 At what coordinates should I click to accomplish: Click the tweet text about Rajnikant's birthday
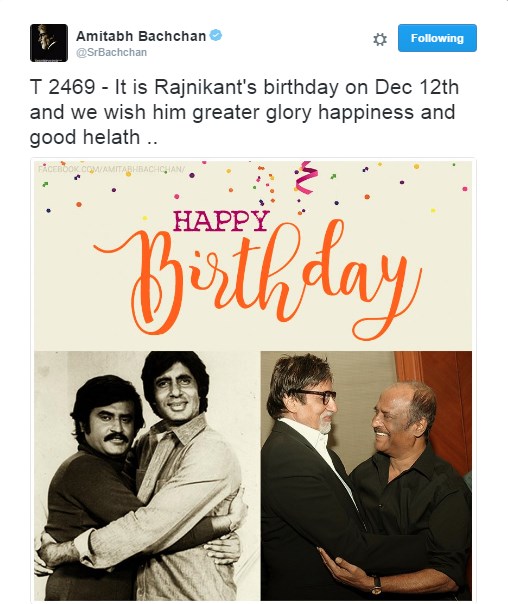[244, 112]
